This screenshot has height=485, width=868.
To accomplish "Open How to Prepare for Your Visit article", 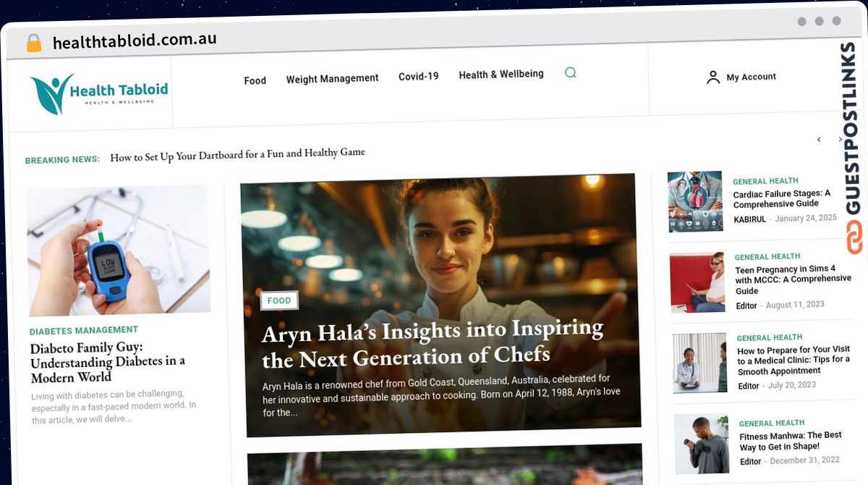I will point(793,360).
